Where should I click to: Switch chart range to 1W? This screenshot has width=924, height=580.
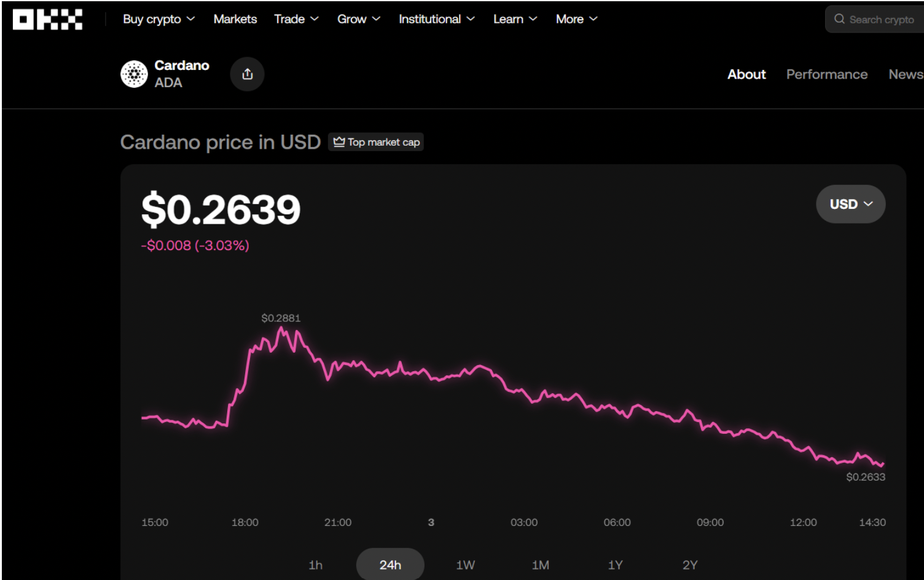tap(465, 565)
